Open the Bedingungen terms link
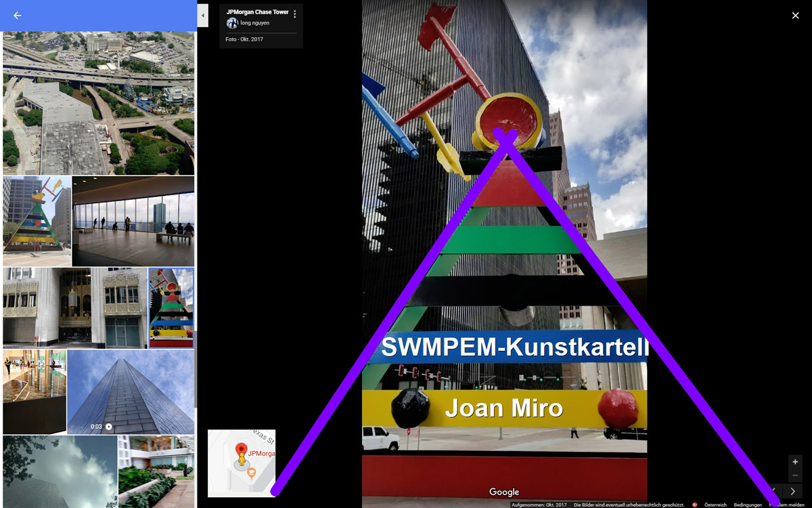The width and height of the screenshot is (812, 508). (x=748, y=505)
